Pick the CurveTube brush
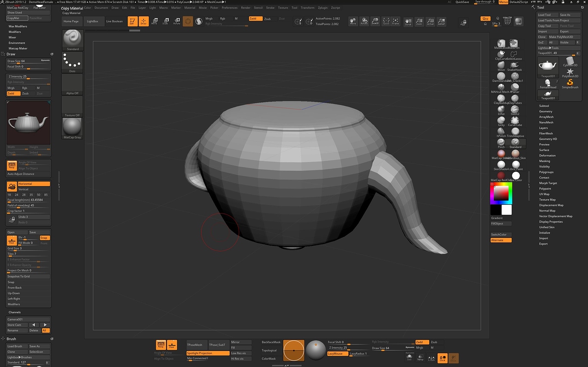 pyautogui.click(x=514, y=121)
